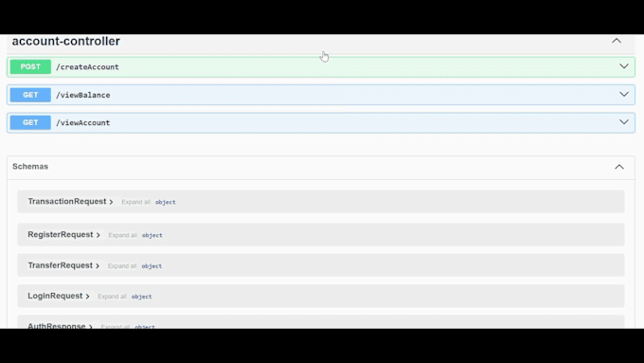644x363 pixels.
Task: Click the Schemas heading
Action: click(x=30, y=167)
